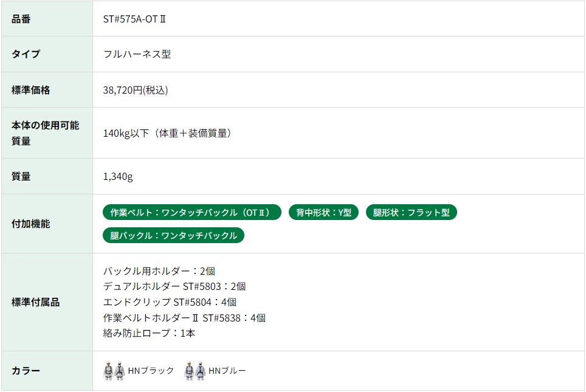The image size is (586, 392).
Task: Click the 腿形状：フラット型 tag
Action: pyautogui.click(x=411, y=212)
